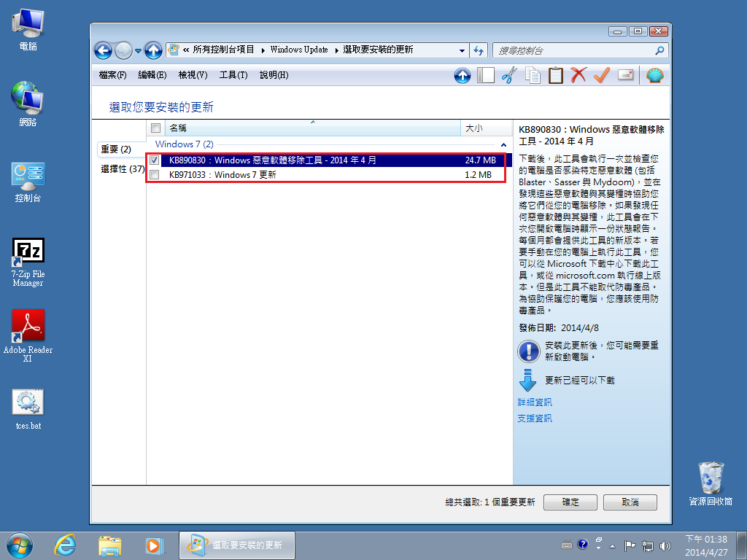The height and width of the screenshot is (560, 747).
Task: Select the 資源回收筒 desktop icon
Action: (711, 484)
